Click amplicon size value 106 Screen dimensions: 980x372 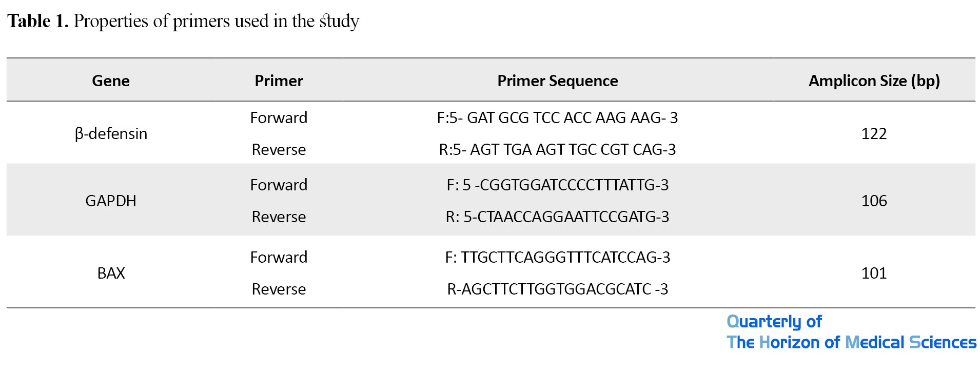pos(874,201)
